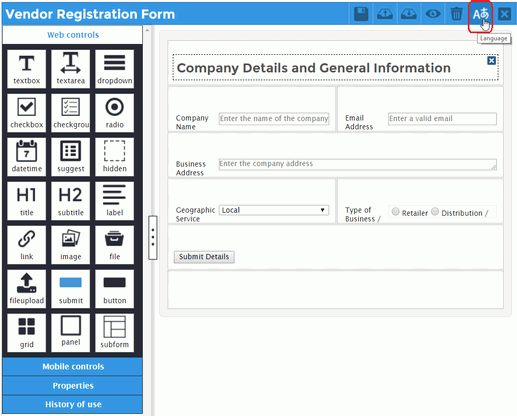Delete form using trash can icon
The image size is (517, 416).
tap(456, 14)
